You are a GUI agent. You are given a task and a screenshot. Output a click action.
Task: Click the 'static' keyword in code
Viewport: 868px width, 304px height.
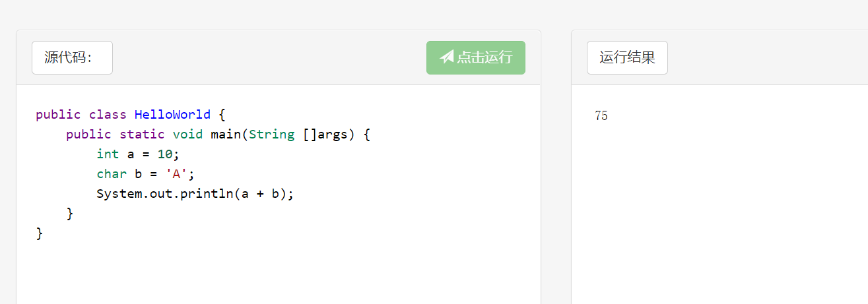coord(142,135)
